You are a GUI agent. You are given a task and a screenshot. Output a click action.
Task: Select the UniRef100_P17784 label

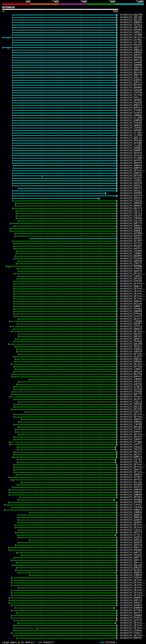click(x=131, y=95)
